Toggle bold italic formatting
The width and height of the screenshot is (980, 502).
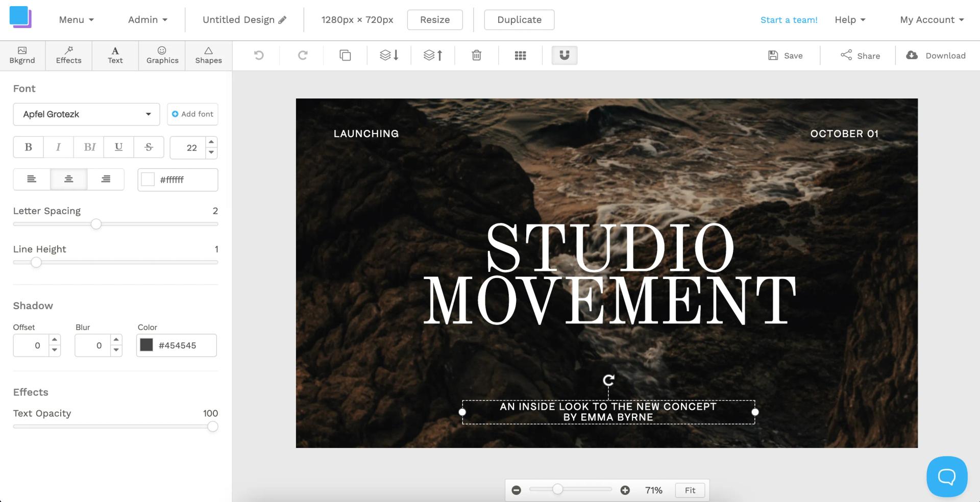(x=89, y=147)
